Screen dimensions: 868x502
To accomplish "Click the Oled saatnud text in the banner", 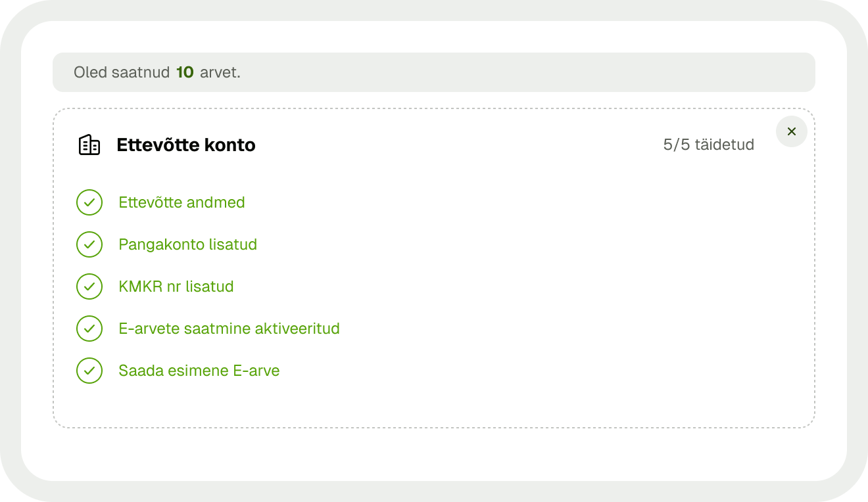I will [122, 72].
